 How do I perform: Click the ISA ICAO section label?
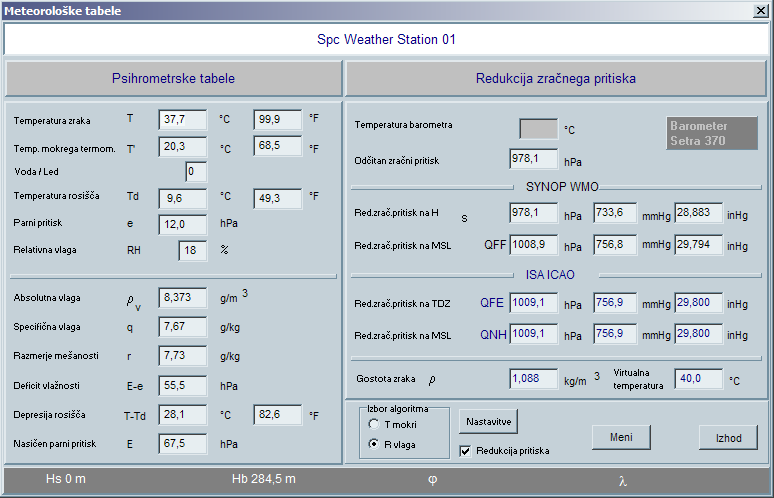[x=550, y=275]
